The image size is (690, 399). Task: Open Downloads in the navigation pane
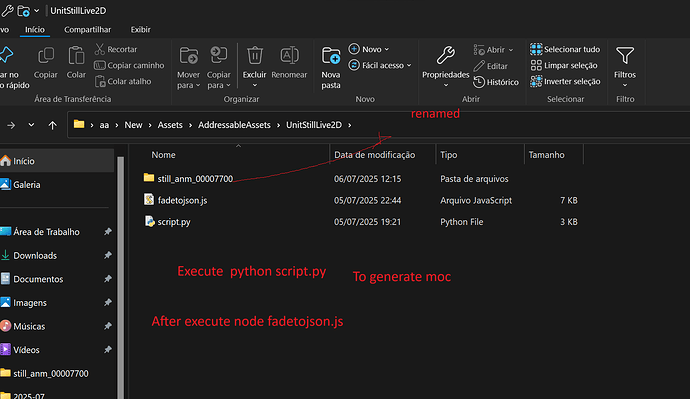point(35,256)
